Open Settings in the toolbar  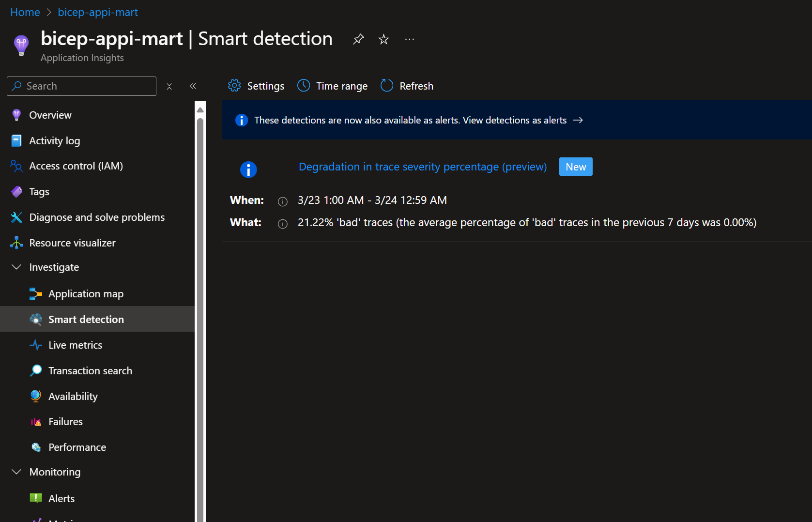[256, 86]
